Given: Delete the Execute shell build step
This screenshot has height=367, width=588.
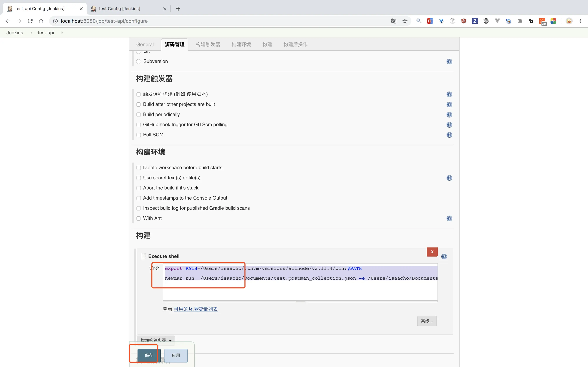Looking at the screenshot, I should tap(432, 252).
